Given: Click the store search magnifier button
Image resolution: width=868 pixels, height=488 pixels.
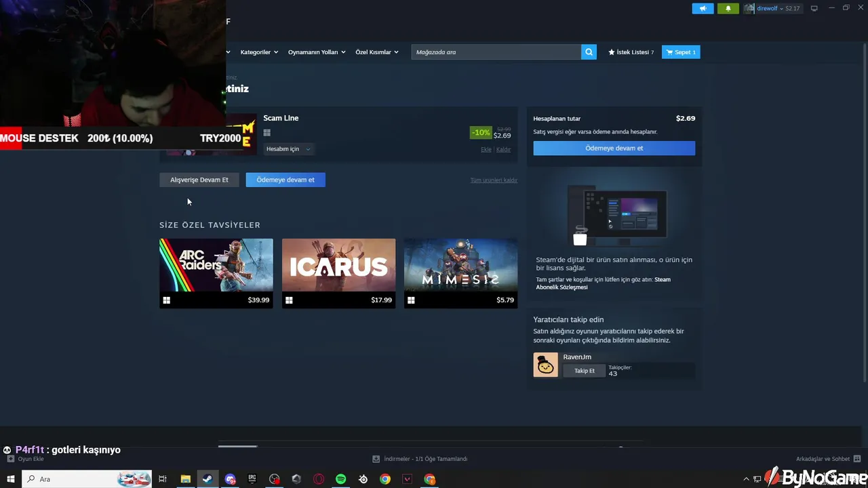Looking at the screenshot, I should 589,52.
